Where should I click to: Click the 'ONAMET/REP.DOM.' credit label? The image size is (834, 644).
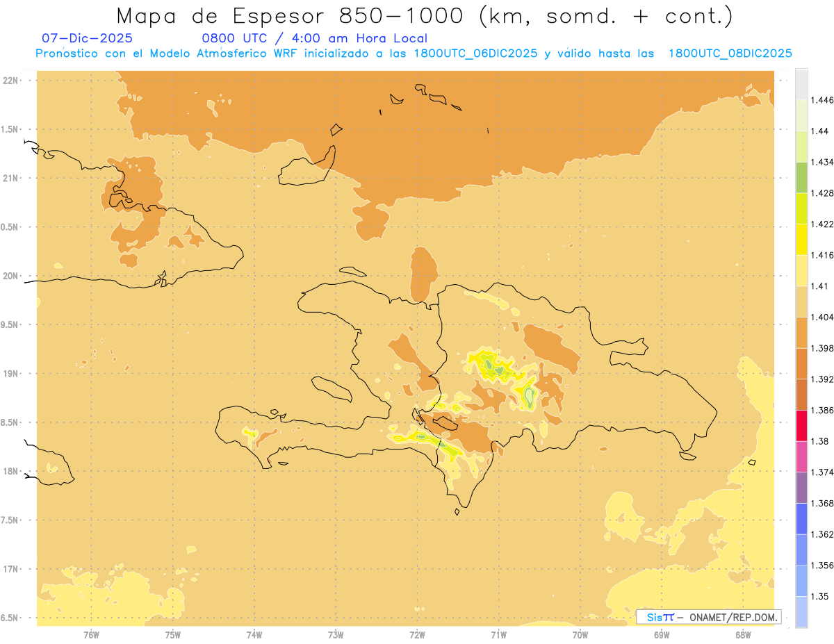pos(734,617)
